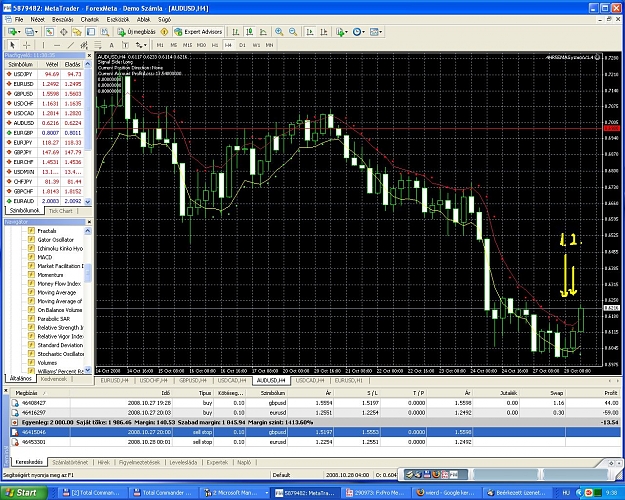Select the MACD indicator in Navigator
625x500 pixels.
pos(45,257)
